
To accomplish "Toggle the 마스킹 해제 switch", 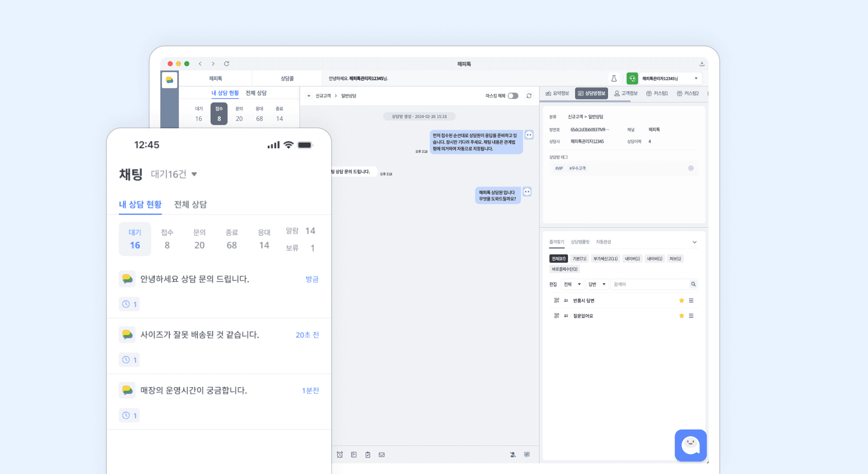I will (x=513, y=96).
